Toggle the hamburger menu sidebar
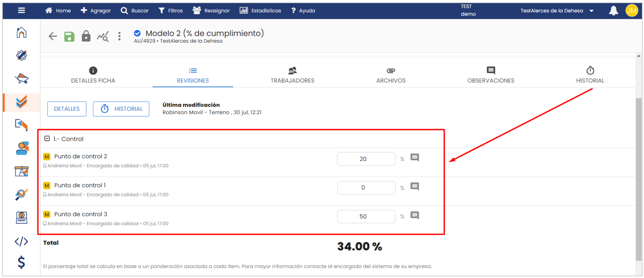Viewport: 644px width, 278px height. pos(21,11)
